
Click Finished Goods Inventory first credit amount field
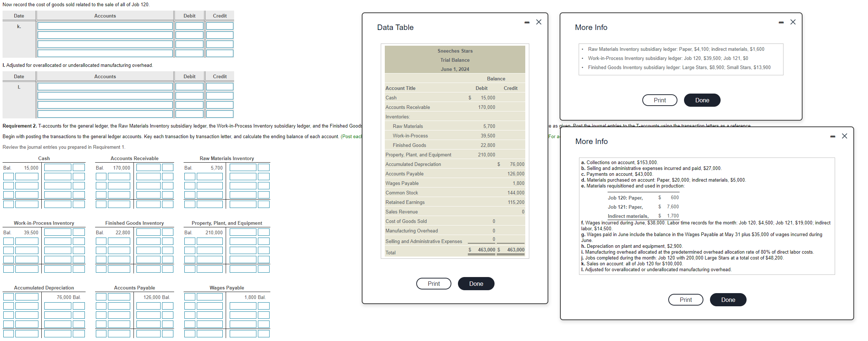pyautogui.click(x=149, y=232)
